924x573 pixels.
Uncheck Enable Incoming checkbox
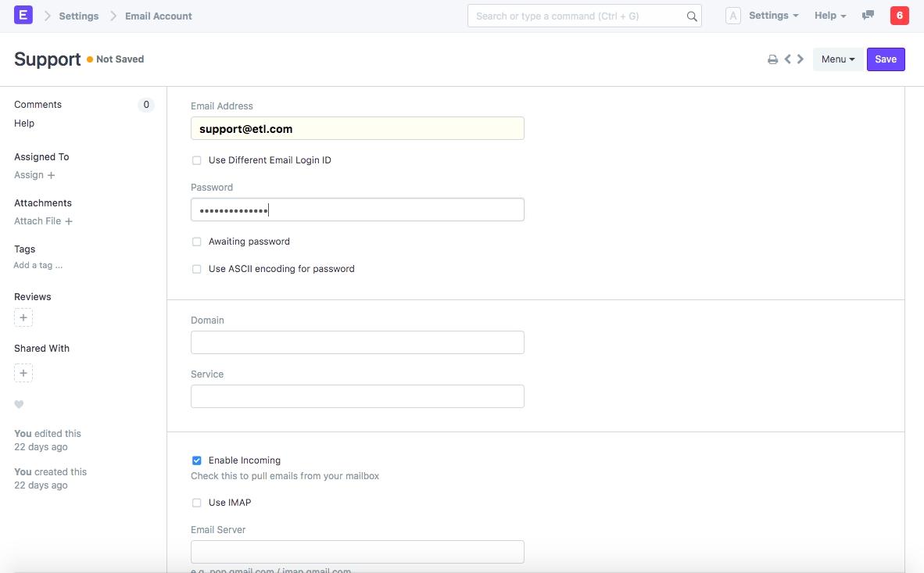(x=197, y=460)
